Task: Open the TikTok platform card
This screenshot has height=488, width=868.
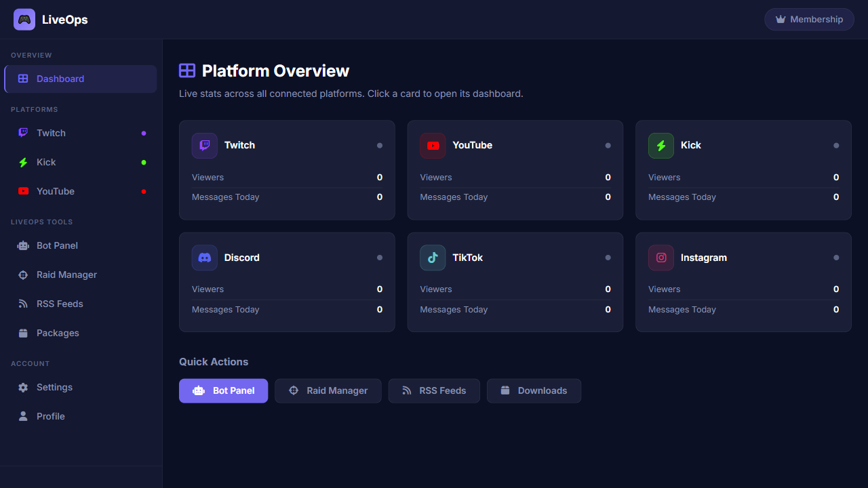Action: [515, 282]
